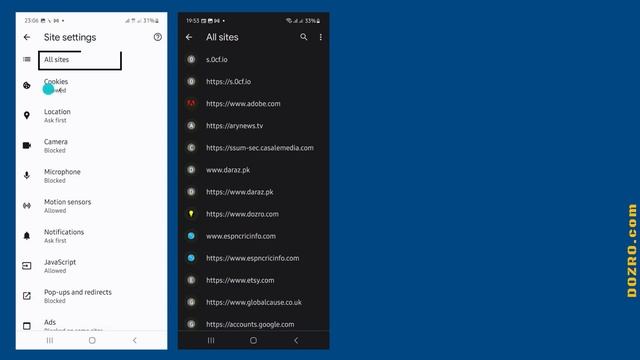The width and height of the screenshot is (640, 360).
Task: Select https://www.globalcause.co.uk site entry
Action: point(253,302)
